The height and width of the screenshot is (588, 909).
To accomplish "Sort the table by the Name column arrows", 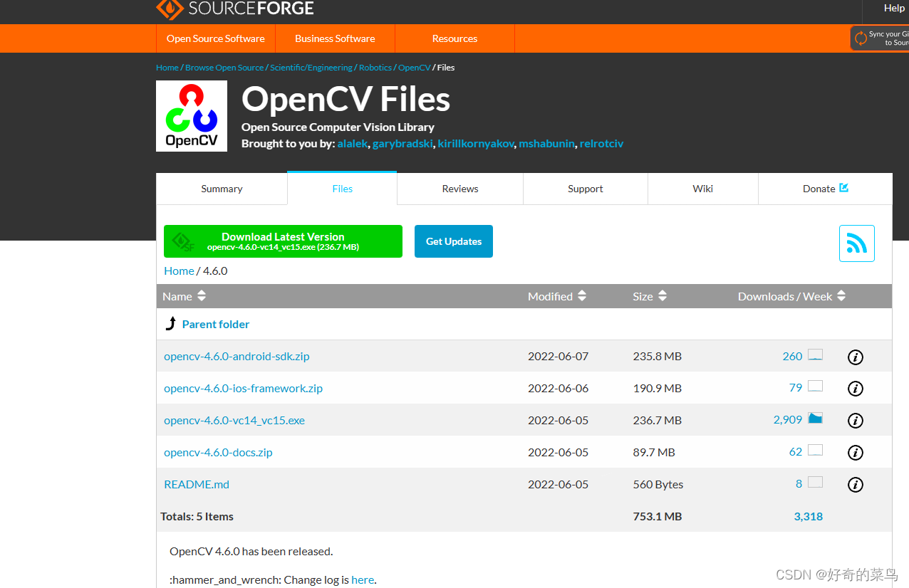I will (201, 295).
